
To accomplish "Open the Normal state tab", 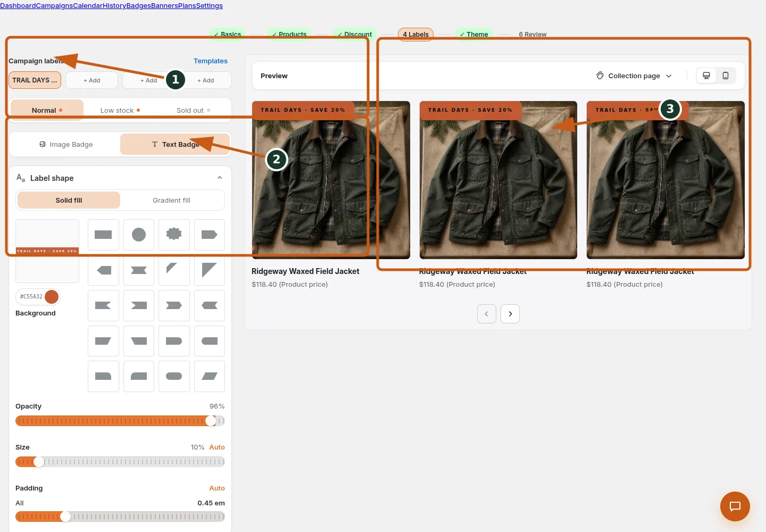I will coord(47,110).
